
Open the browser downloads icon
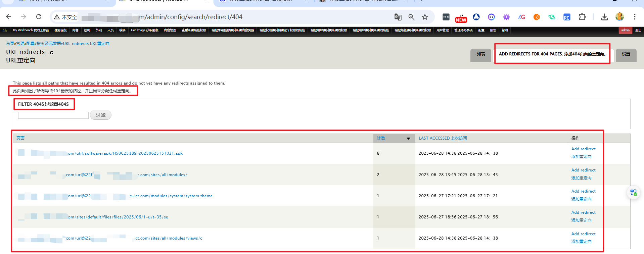pos(604,17)
